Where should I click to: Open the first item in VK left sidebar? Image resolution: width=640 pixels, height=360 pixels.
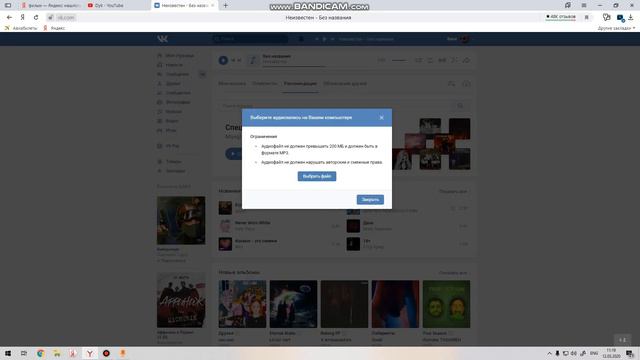pos(176,55)
